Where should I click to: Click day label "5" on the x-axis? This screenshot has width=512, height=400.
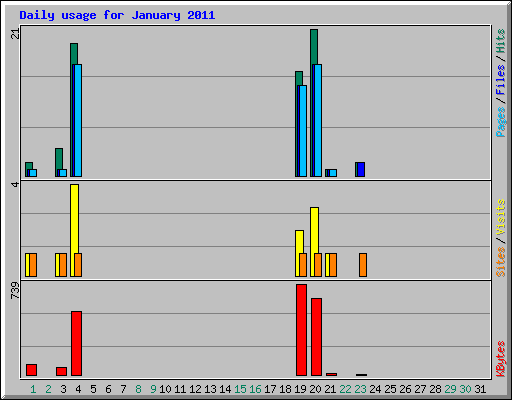tap(93, 389)
